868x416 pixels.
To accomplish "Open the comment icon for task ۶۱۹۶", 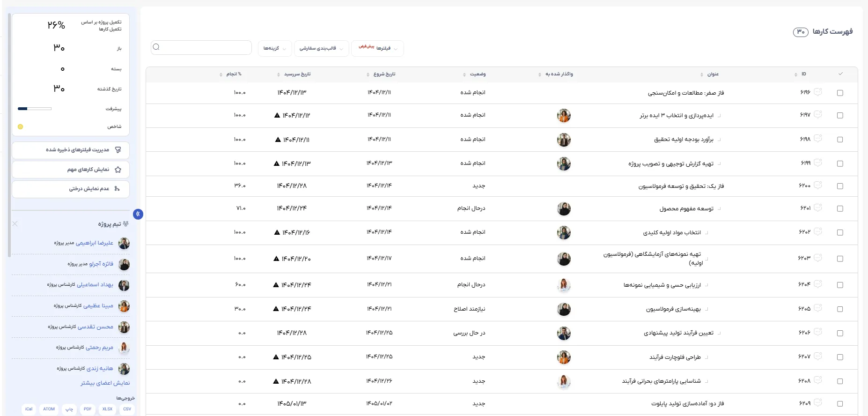I will (818, 92).
